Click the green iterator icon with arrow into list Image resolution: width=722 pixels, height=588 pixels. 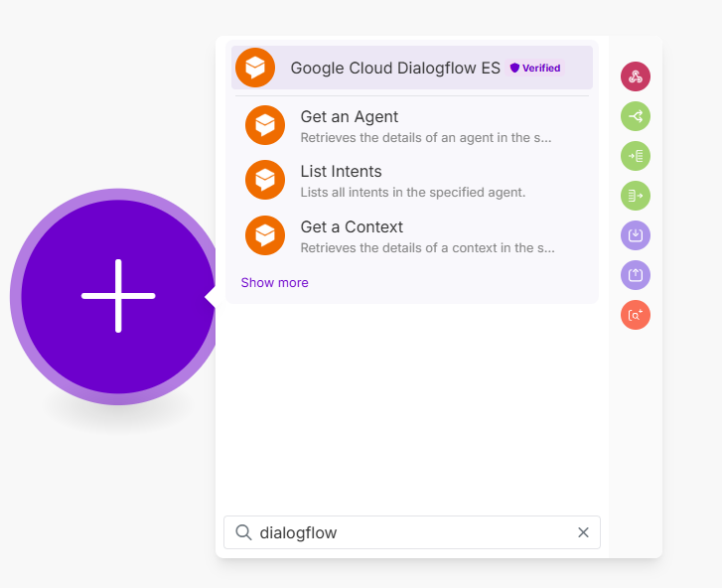(x=636, y=156)
